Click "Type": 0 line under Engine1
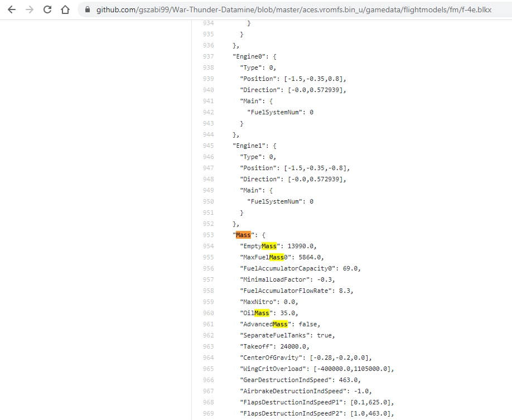Screen dimensions: 512x420 [258, 157]
